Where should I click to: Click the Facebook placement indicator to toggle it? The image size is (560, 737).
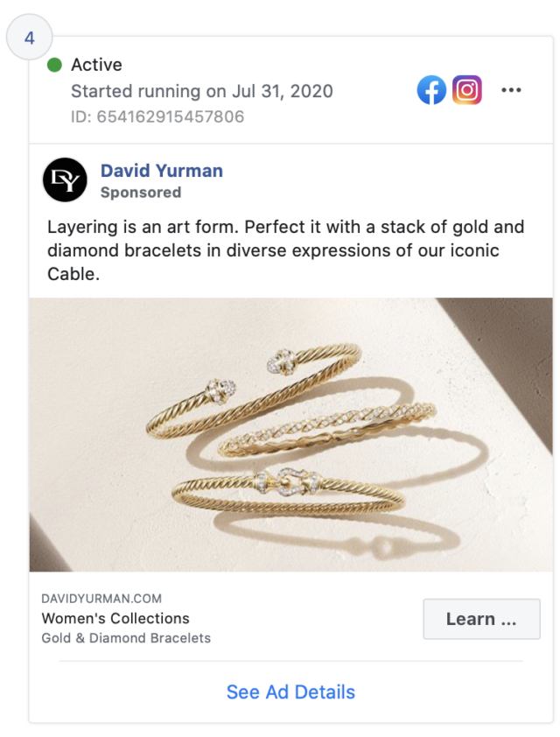point(431,89)
